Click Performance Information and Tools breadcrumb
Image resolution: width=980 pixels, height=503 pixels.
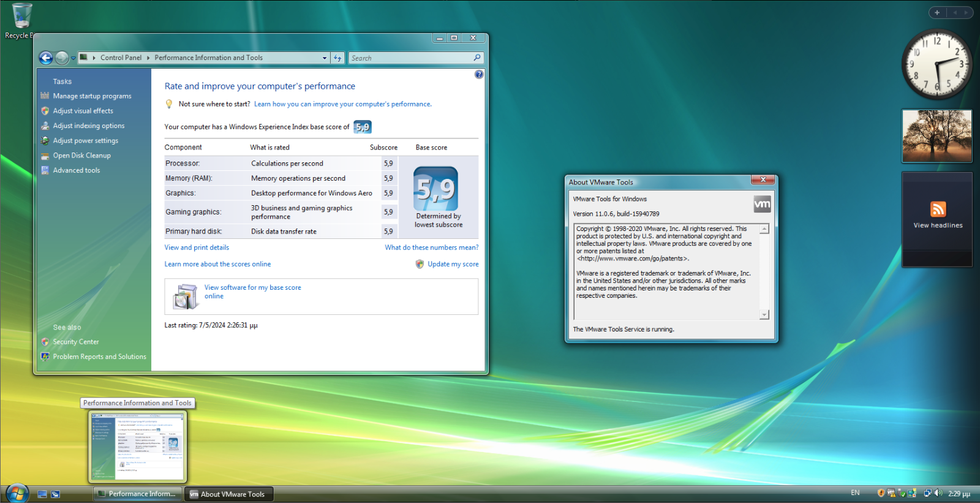coord(208,58)
